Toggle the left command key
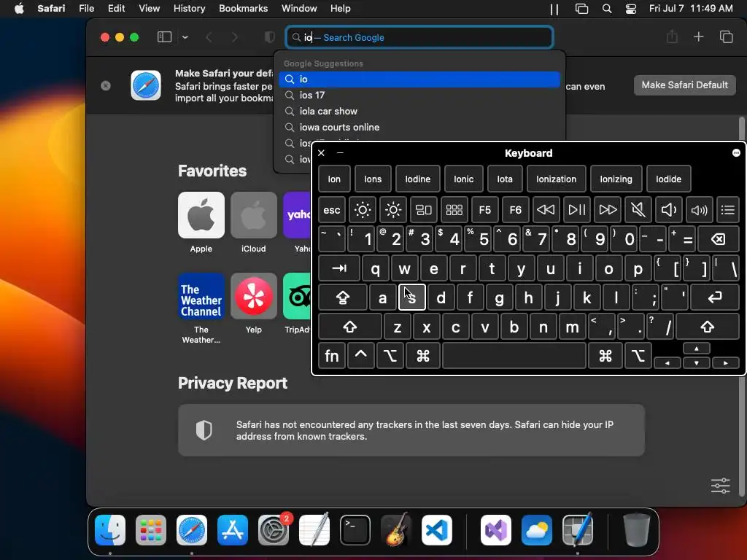 (x=422, y=356)
